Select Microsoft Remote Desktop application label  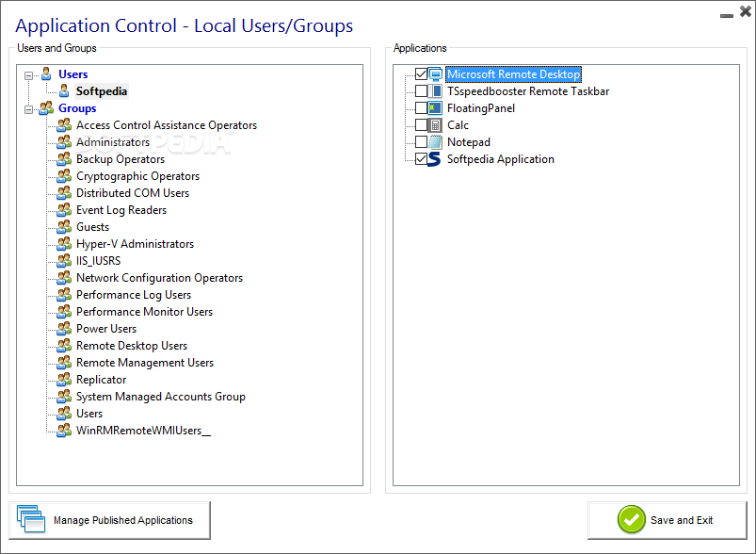[513, 74]
